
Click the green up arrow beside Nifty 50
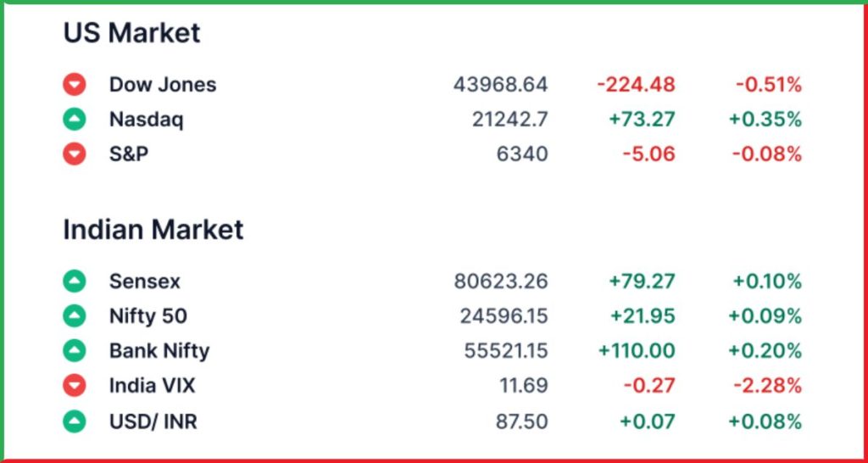(75, 316)
